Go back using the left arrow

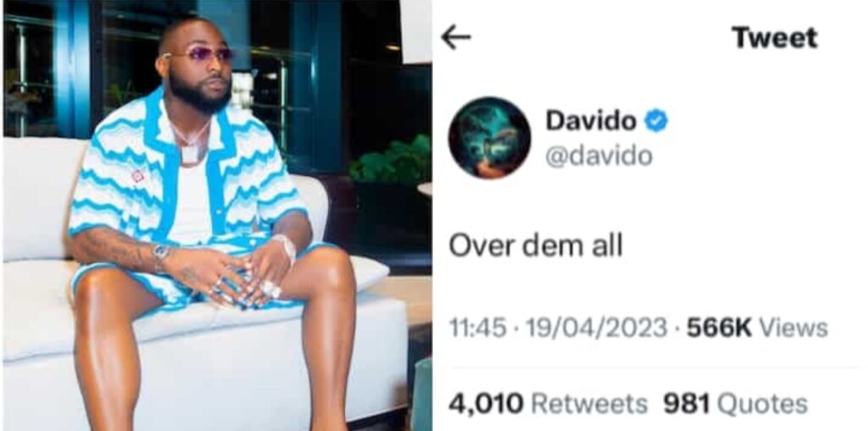click(x=456, y=37)
